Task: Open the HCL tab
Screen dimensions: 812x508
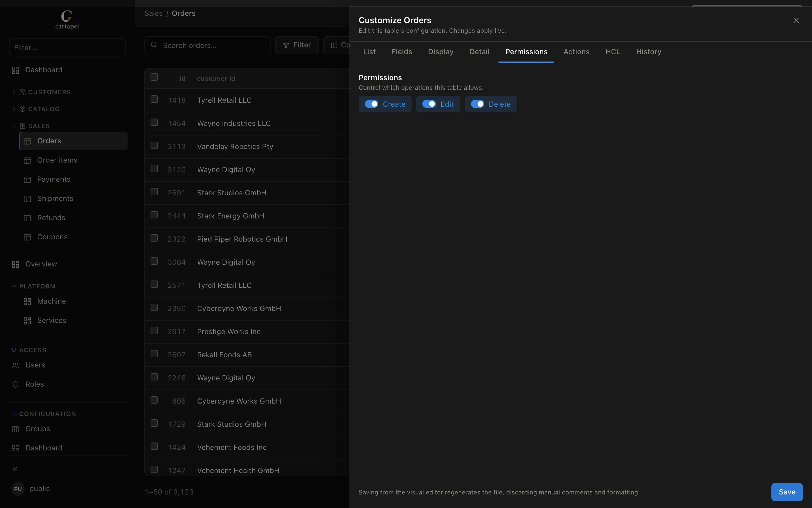Action: (613, 52)
